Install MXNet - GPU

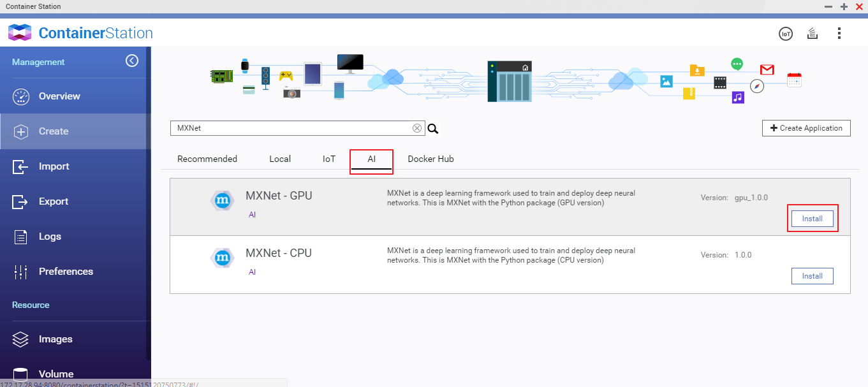click(x=812, y=219)
